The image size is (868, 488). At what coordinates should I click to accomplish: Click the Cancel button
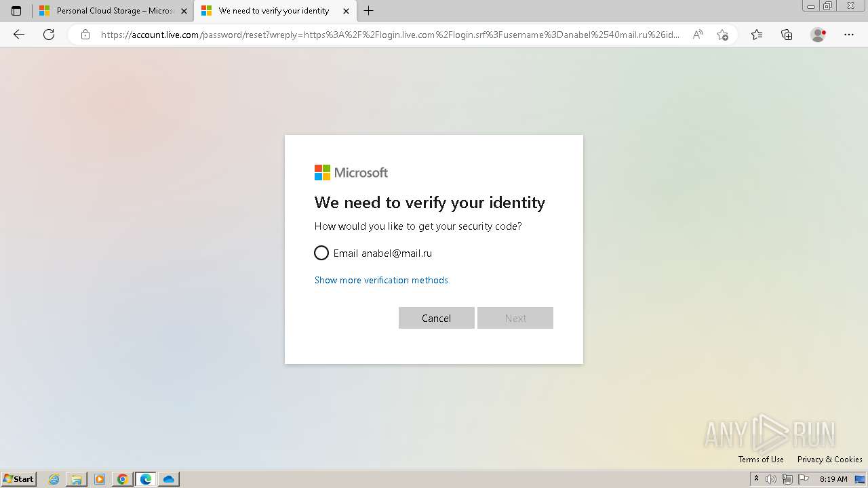coord(436,318)
